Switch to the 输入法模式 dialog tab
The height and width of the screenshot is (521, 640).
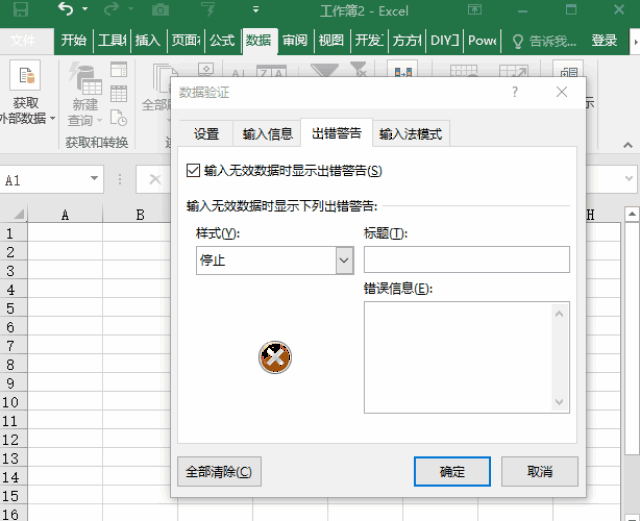point(411,134)
